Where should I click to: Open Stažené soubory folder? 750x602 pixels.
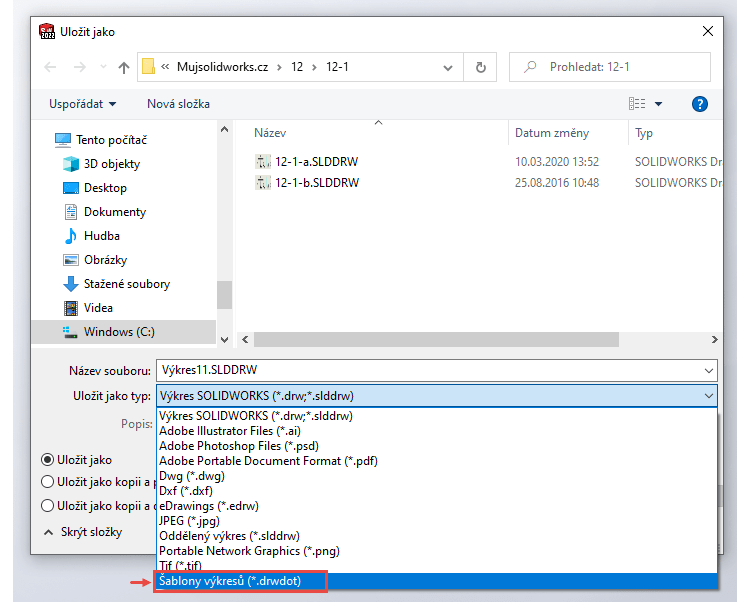pos(127,284)
